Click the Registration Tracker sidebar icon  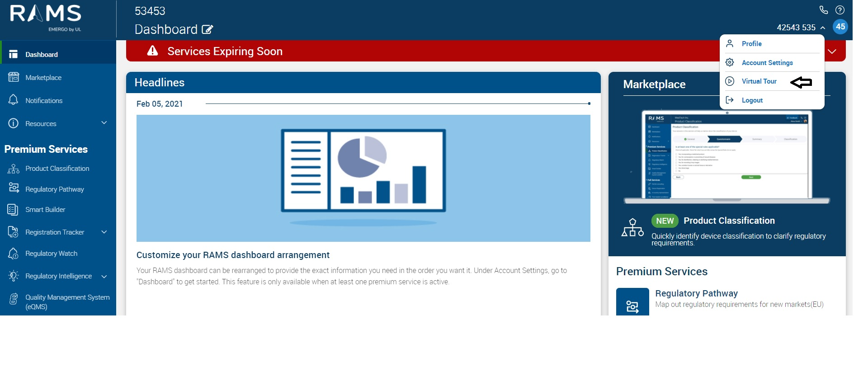tap(13, 232)
